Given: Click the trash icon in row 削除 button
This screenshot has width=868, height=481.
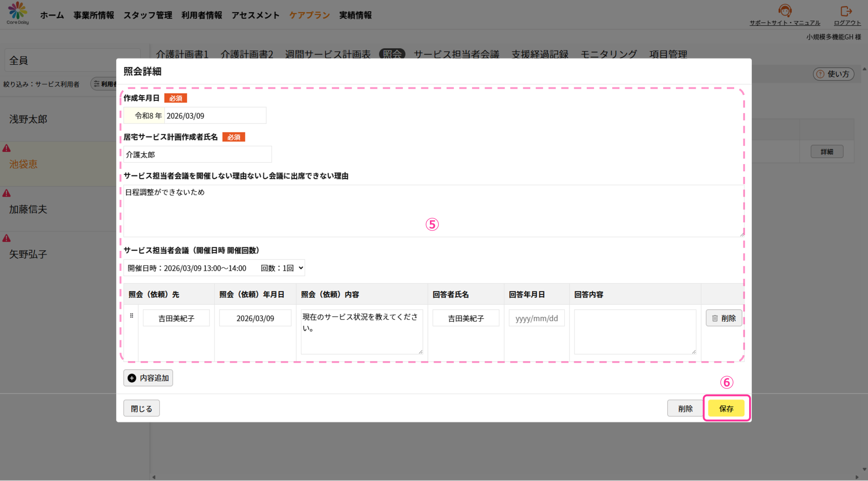Looking at the screenshot, I should pyautogui.click(x=715, y=318).
